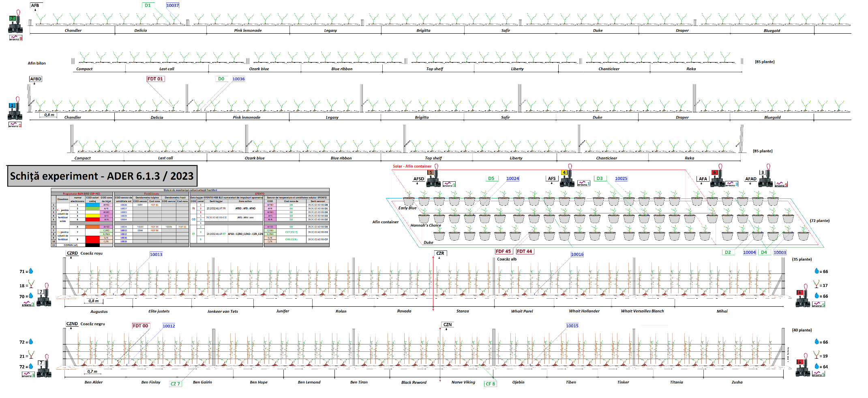This screenshot has height=398, width=868.
Task: Click the plant icon next to = 19
Action: click(x=816, y=355)
